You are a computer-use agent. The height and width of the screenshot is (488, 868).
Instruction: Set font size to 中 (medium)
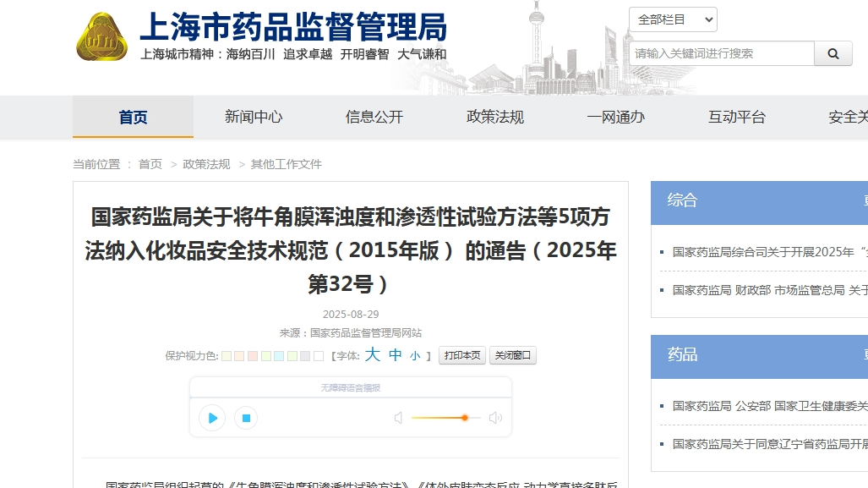pos(395,355)
